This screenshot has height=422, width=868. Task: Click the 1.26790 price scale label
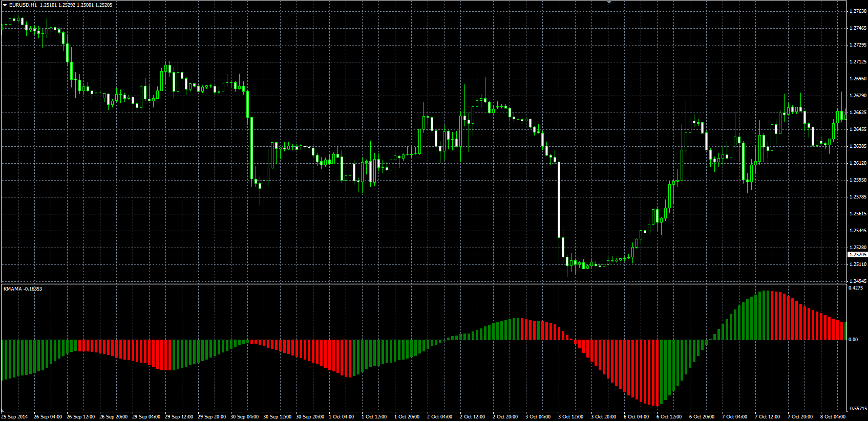pos(858,96)
